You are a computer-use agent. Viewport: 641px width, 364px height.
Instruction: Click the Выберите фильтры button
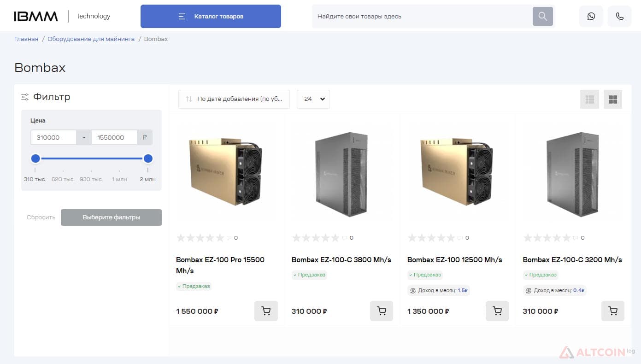coord(111,217)
